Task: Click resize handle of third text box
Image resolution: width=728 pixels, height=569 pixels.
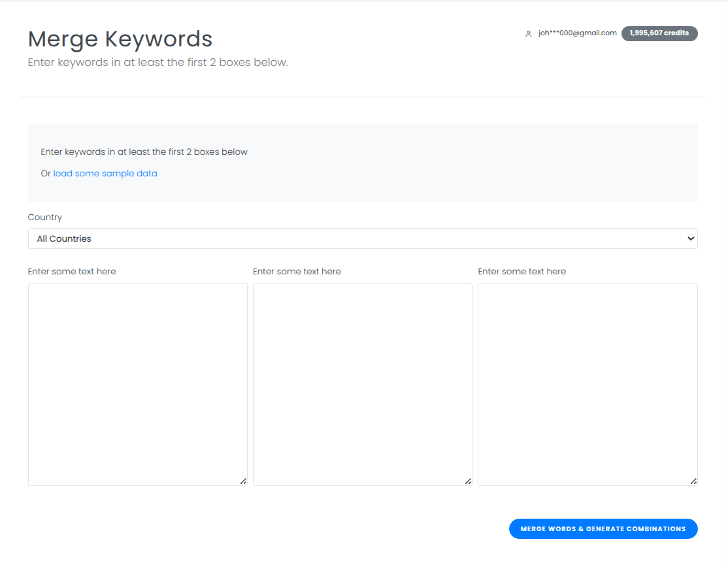Action: click(693, 481)
